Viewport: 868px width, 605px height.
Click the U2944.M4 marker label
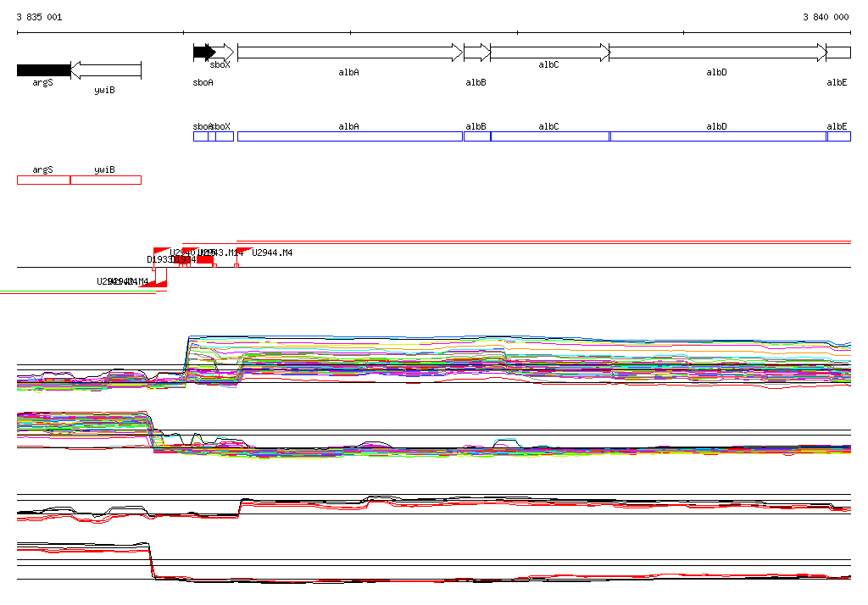272,253
